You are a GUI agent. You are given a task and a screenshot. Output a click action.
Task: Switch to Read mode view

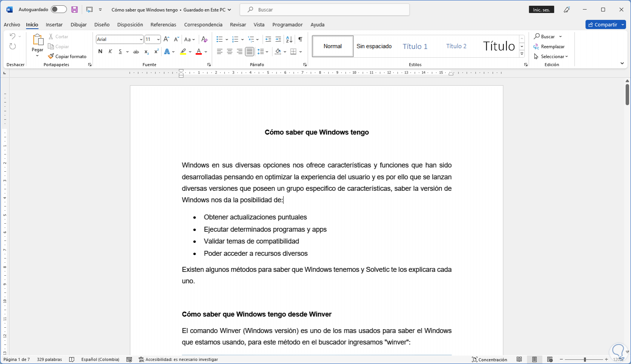tap(519, 359)
